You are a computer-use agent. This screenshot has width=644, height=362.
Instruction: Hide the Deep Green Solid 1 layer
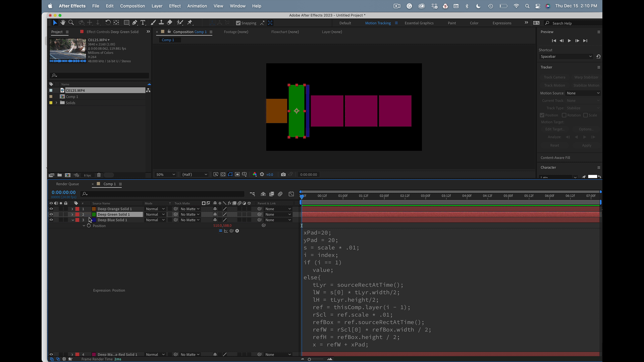click(51, 215)
